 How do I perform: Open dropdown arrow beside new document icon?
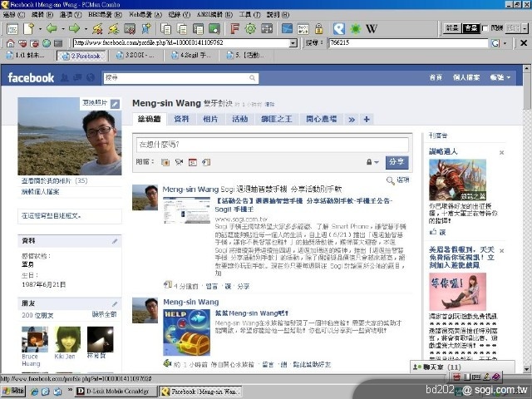pyautogui.click(x=40, y=29)
